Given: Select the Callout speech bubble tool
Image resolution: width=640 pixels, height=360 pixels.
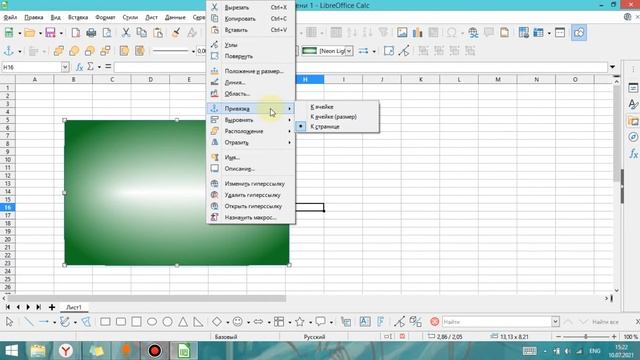Looking at the screenshot, I should 320,322.
